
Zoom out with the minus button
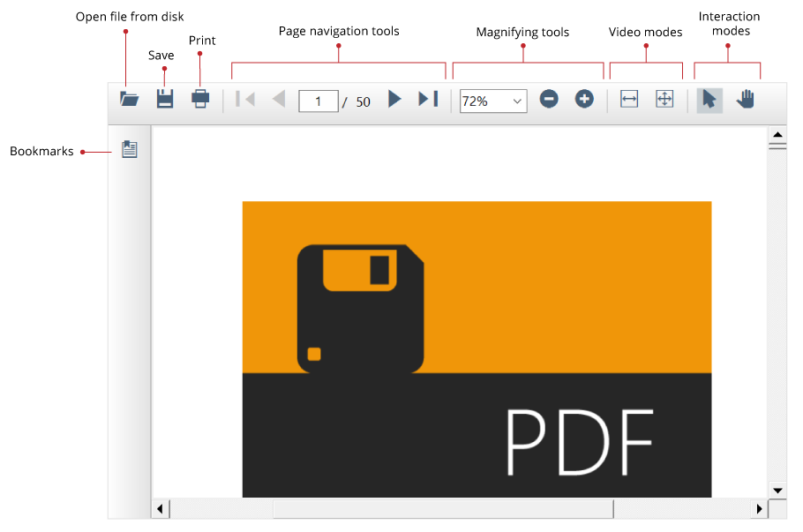click(x=548, y=99)
